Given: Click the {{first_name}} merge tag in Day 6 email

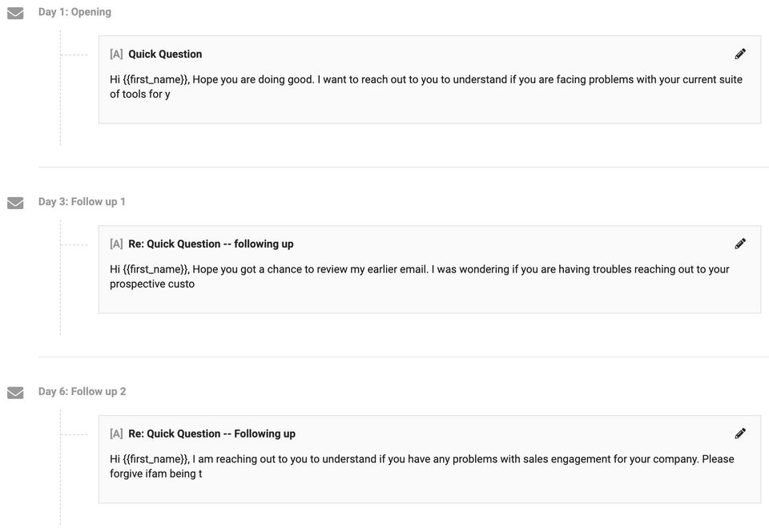Looking at the screenshot, I should [x=156, y=460].
